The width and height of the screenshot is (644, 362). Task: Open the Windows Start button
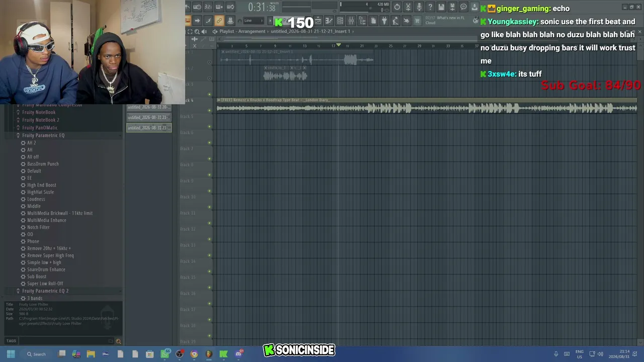[11, 354]
